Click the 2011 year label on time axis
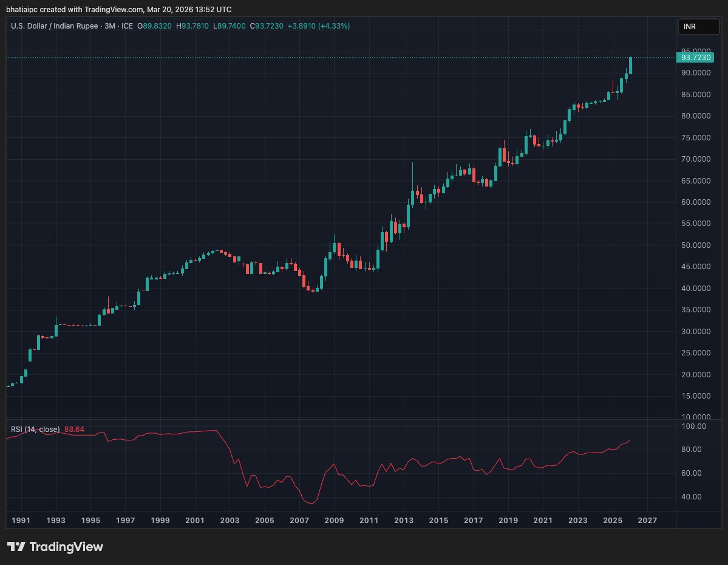This screenshot has height=565, width=728. [x=369, y=521]
